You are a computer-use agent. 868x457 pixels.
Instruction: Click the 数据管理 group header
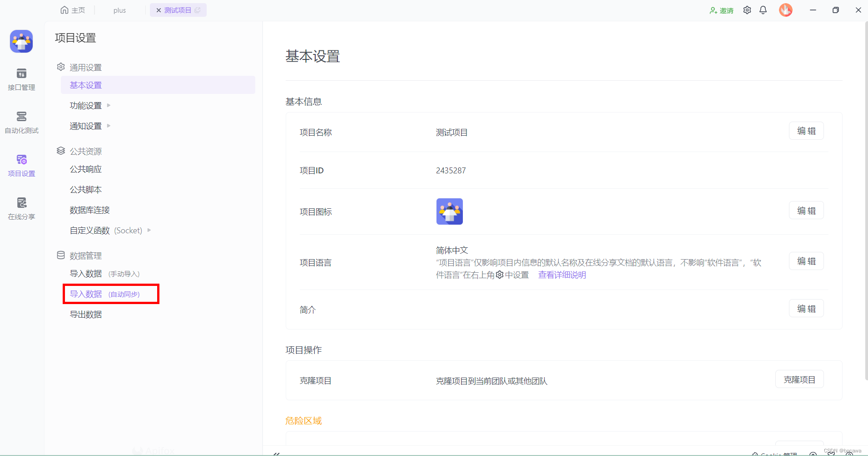pos(79,256)
